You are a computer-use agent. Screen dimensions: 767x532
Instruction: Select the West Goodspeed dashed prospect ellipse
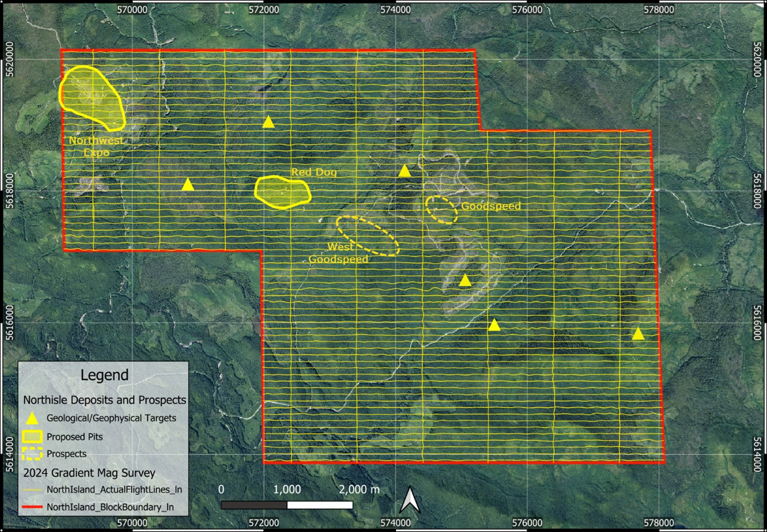point(367,236)
